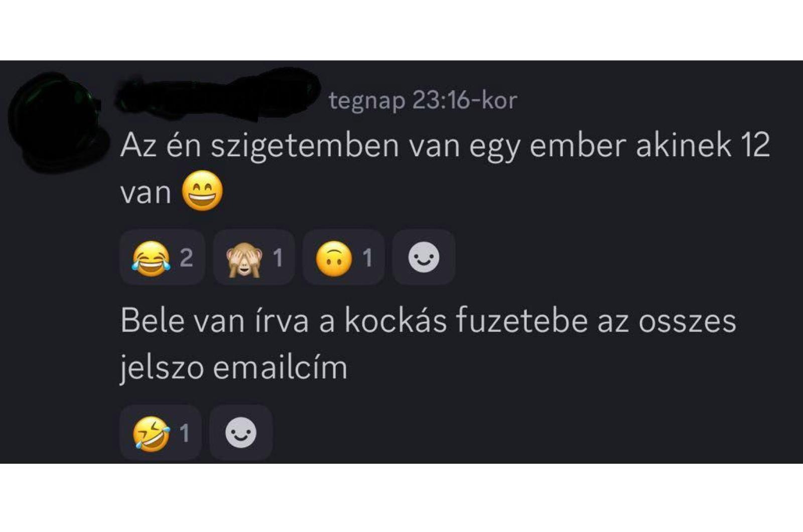The width and height of the screenshot is (803, 532).
Task: Click the monkey covering eyes emoji
Action: [x=244, y=258]
